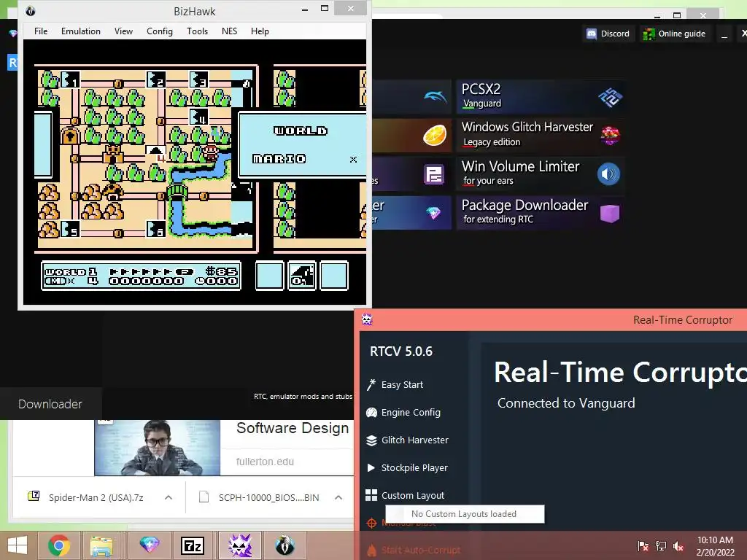
Task: Switch to RTC Launcher diamond taskbar icon
Action: 149,545
